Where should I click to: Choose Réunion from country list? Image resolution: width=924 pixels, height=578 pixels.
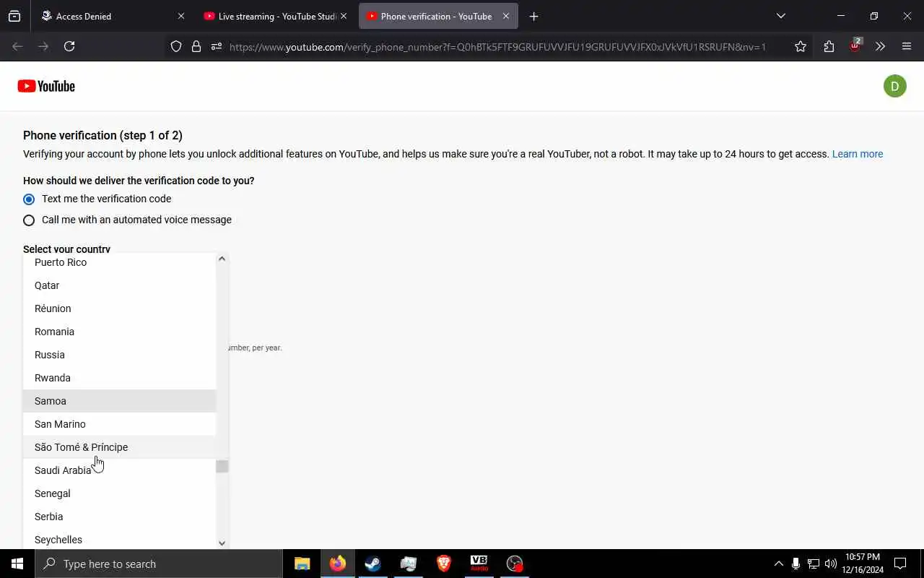pos(120,309)
